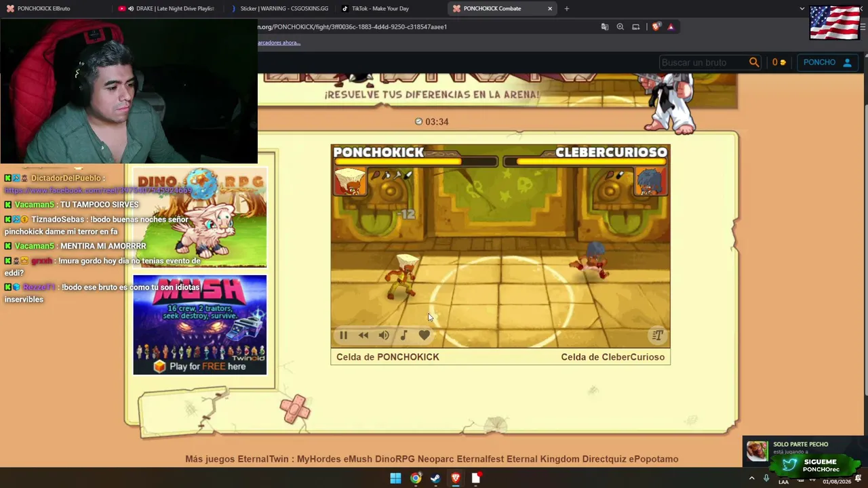Close the PONCHOKICK Combate tab

550,9
